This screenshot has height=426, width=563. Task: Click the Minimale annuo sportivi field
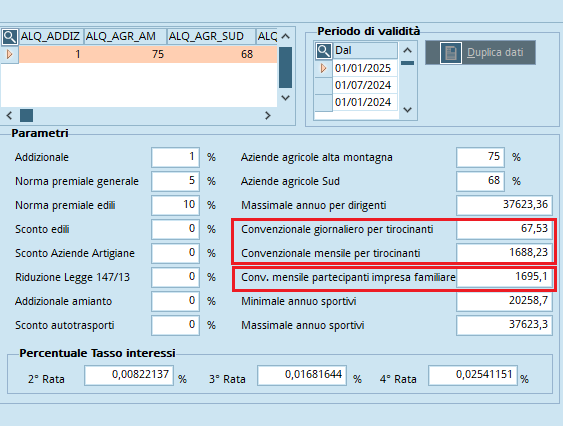pyautogui.click(x=504, y=301)
